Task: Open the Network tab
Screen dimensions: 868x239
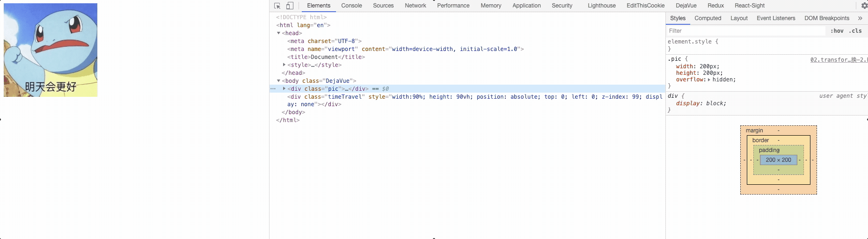Action: 415,6
